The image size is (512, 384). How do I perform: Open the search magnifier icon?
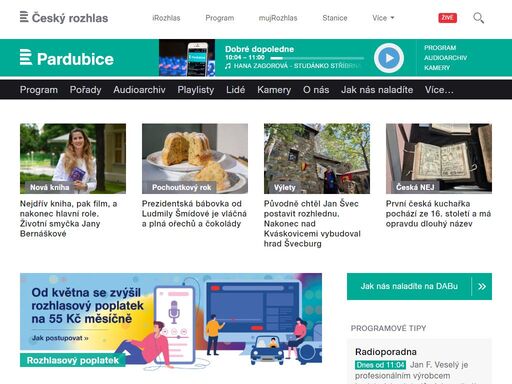(478, 18)
